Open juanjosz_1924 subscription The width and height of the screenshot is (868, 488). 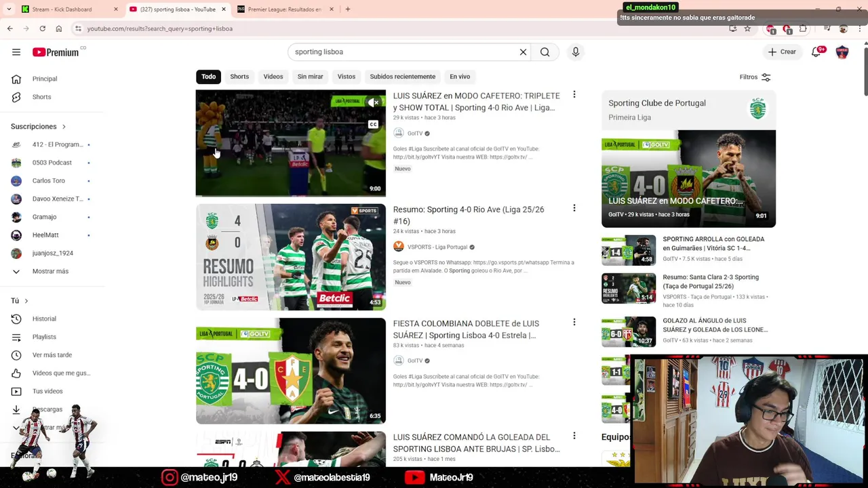click(x=51, y=253)
